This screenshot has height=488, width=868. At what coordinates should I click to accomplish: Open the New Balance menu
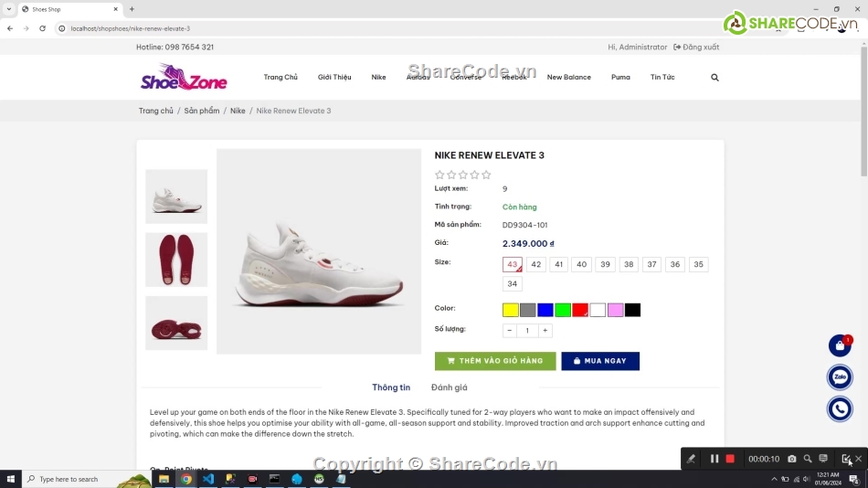[568, 78]
